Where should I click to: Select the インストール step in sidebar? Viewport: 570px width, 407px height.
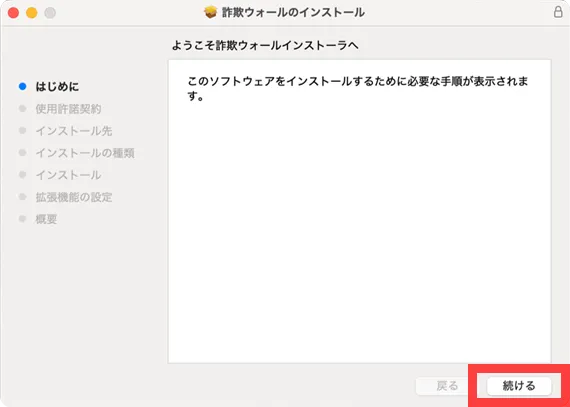point(68,175)
